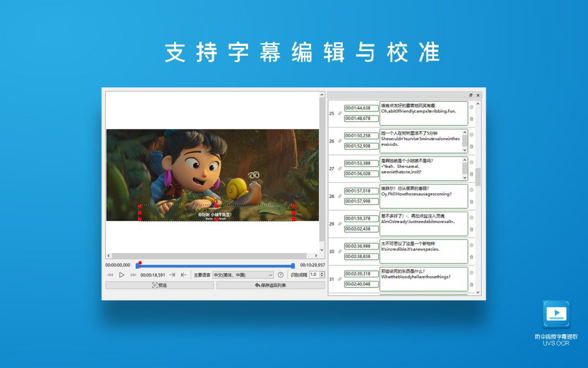
Task: Edit the start time 00:01:57,018 field
Action: pyautogui.click(x=361, y=191)
